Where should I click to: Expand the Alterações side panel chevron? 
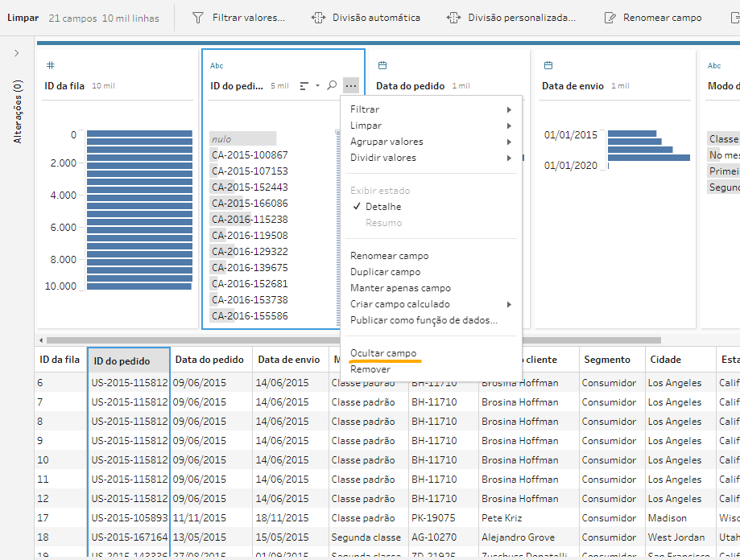[x=17, y=53]
